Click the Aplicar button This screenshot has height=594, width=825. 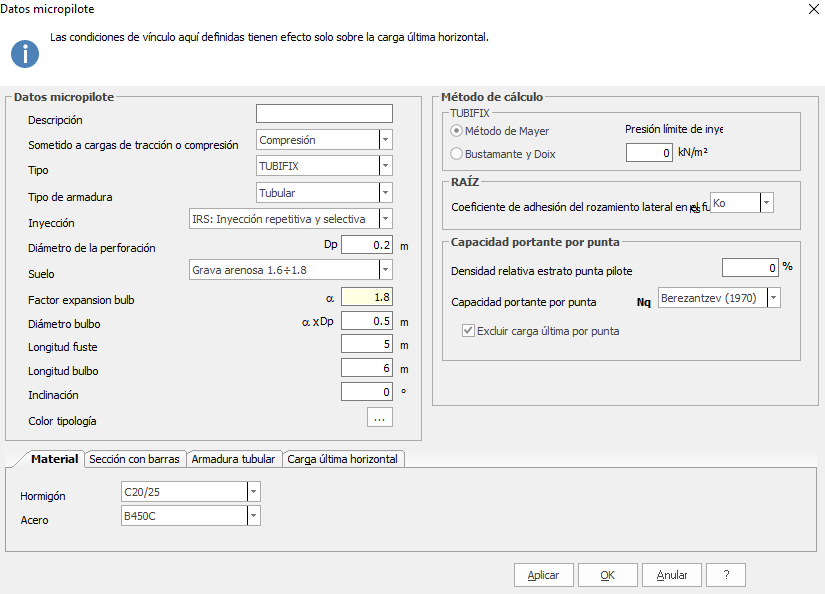[x=544, y=575]
